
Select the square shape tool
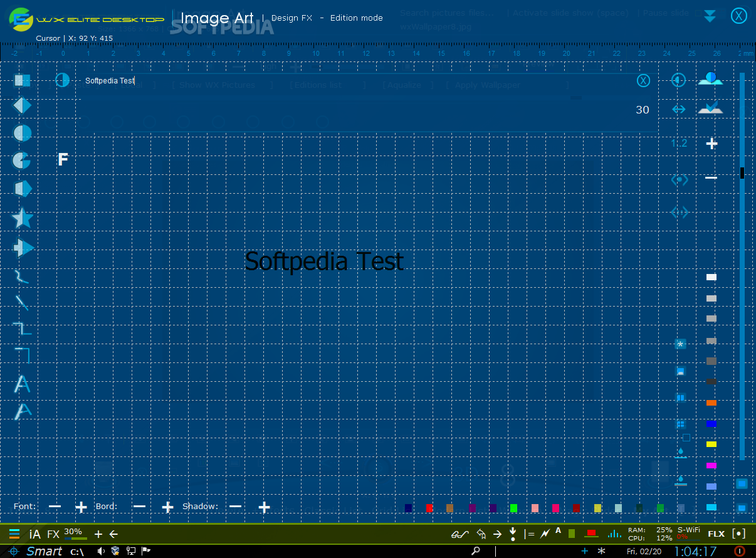tap(22, 80)
